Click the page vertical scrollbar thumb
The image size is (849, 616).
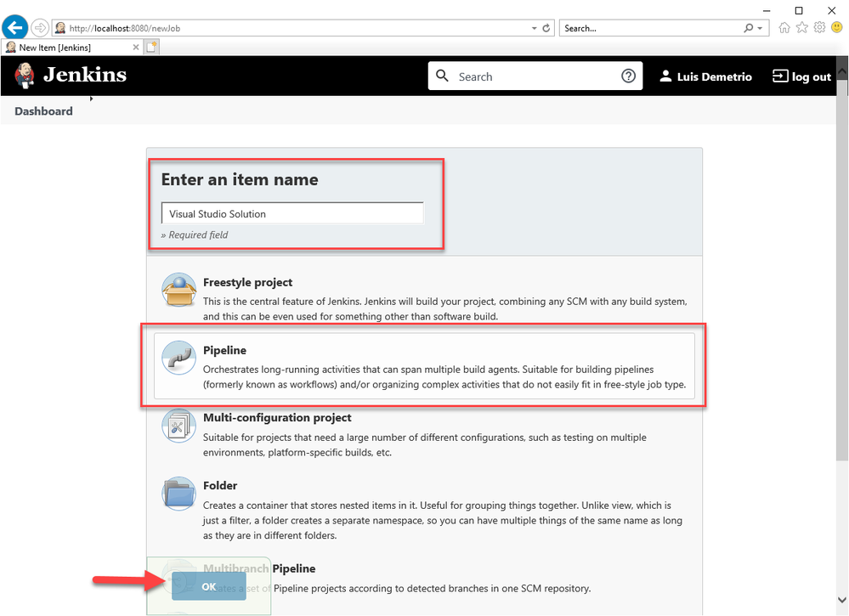tap(842, 271)
